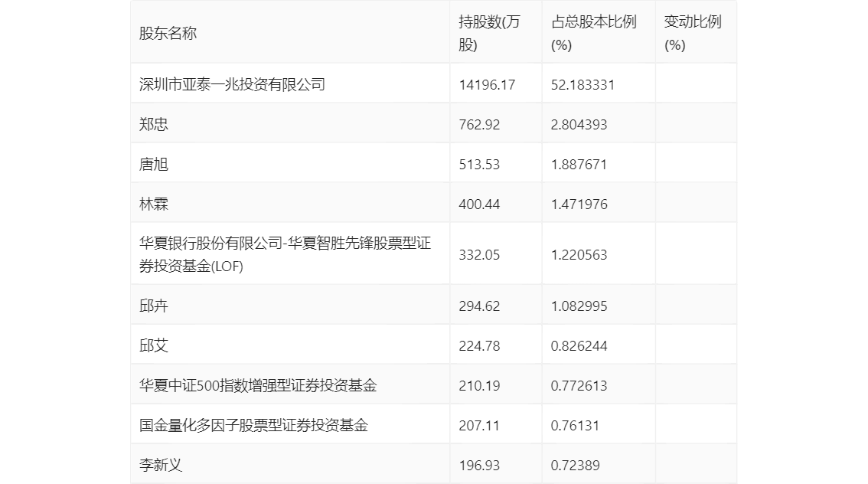868x484 pixels.
Task: Click the percentage 0.72389
Action: (x=575, y=466)
